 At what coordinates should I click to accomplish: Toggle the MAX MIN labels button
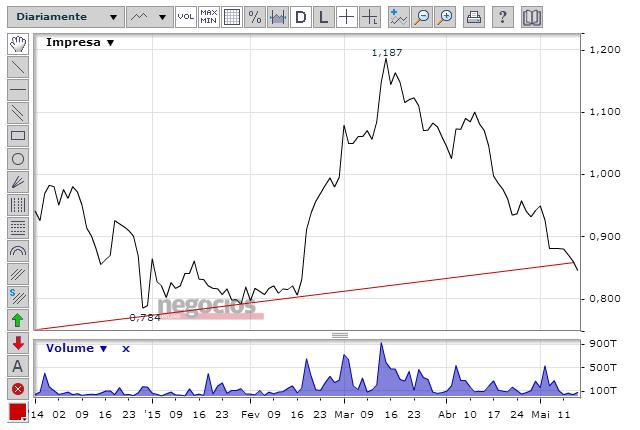pyautogui.click(x=209, y=17)
